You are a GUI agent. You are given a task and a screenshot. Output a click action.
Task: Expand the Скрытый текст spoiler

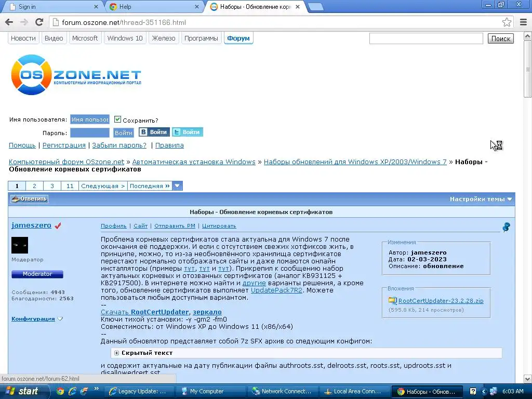pos(117,353)
